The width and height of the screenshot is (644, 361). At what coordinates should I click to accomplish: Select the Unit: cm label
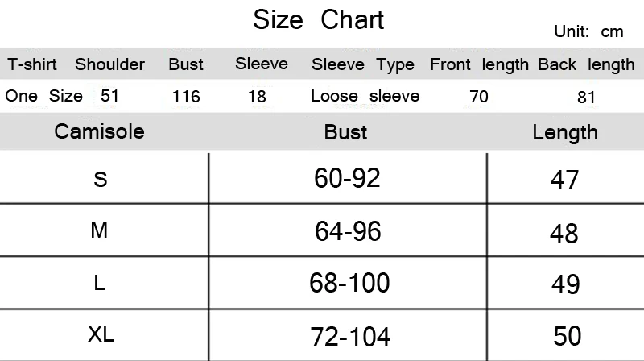click(588, 31)
